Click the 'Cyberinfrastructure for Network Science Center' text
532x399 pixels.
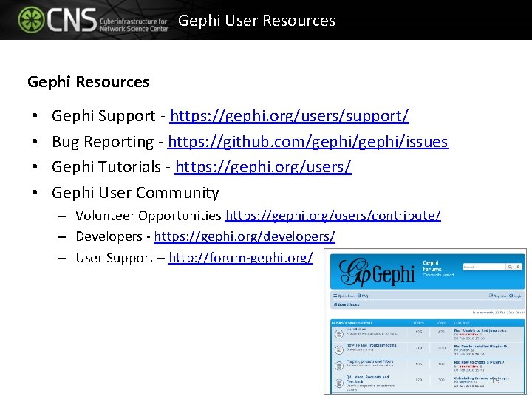point(134,25)
